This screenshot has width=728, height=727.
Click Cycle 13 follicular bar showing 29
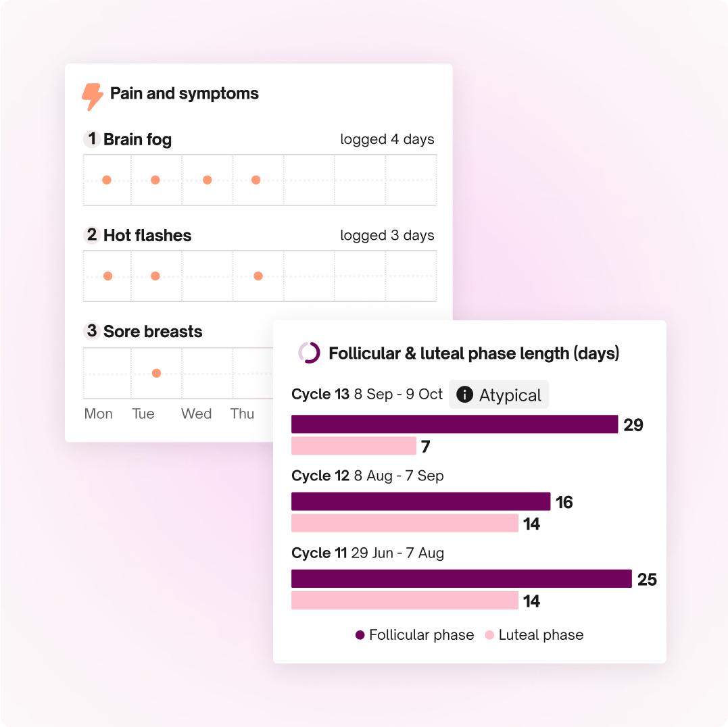(x=454, y=424)
